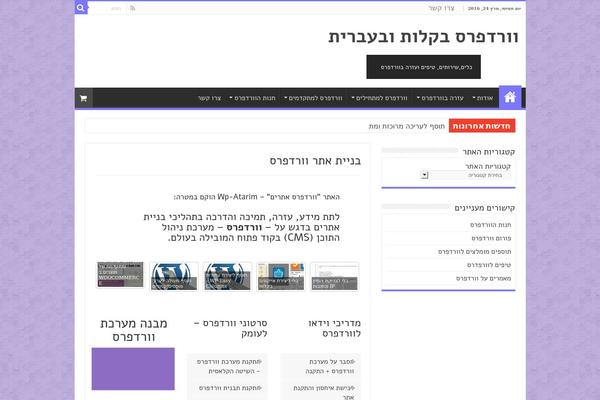Click the purple image under 'מבנה מערכת וורדפרס'
The height and width of the screenshot is (400, 600).
[x=133, y=369]
